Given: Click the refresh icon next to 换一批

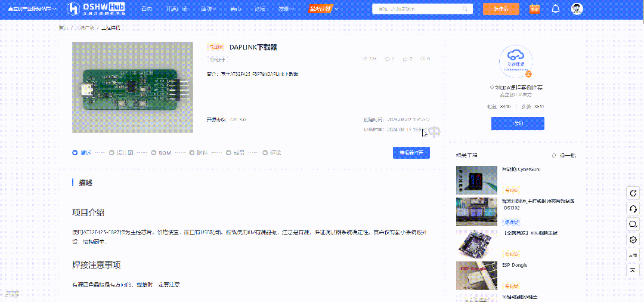Looking at the screenshot, I should point(555,155).
